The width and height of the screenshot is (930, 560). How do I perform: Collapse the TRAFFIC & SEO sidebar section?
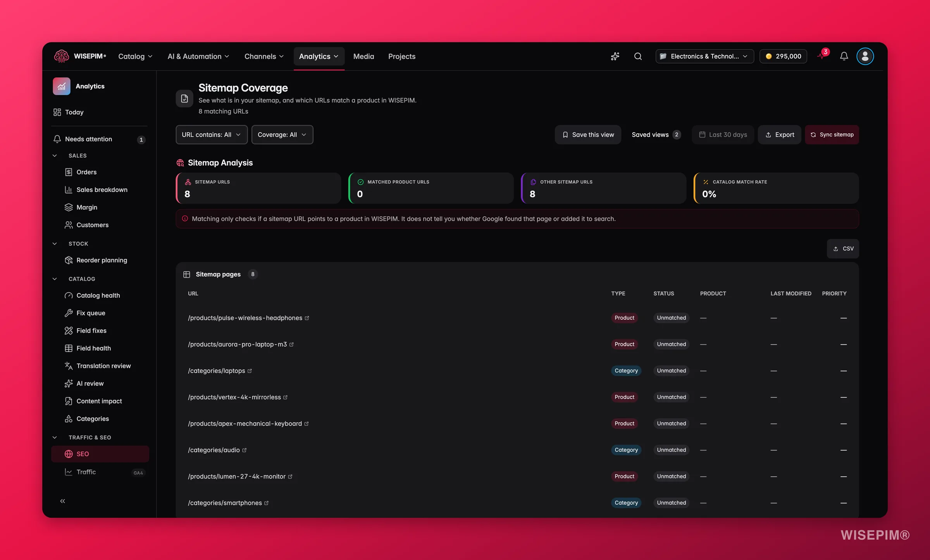(55, 437)
